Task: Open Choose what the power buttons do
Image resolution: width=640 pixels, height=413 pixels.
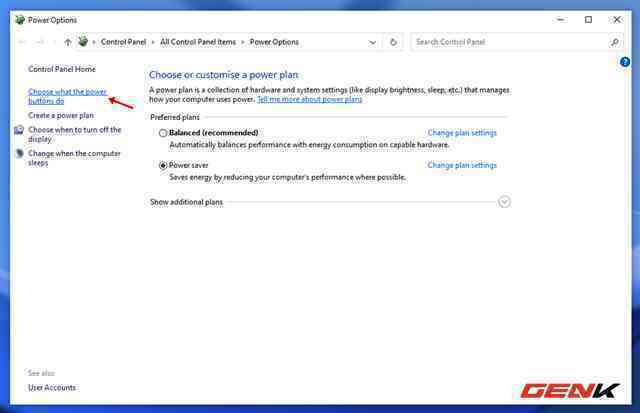Action: pos(67,96)
